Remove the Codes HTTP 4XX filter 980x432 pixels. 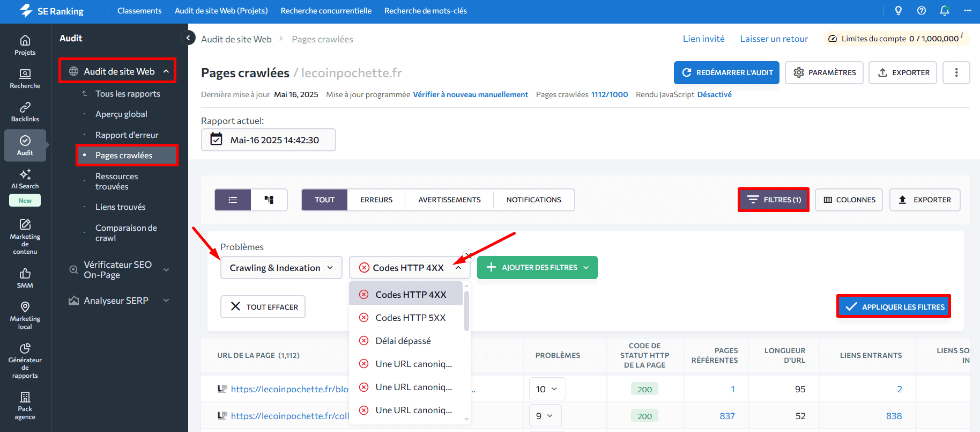(x=468, y=255)
